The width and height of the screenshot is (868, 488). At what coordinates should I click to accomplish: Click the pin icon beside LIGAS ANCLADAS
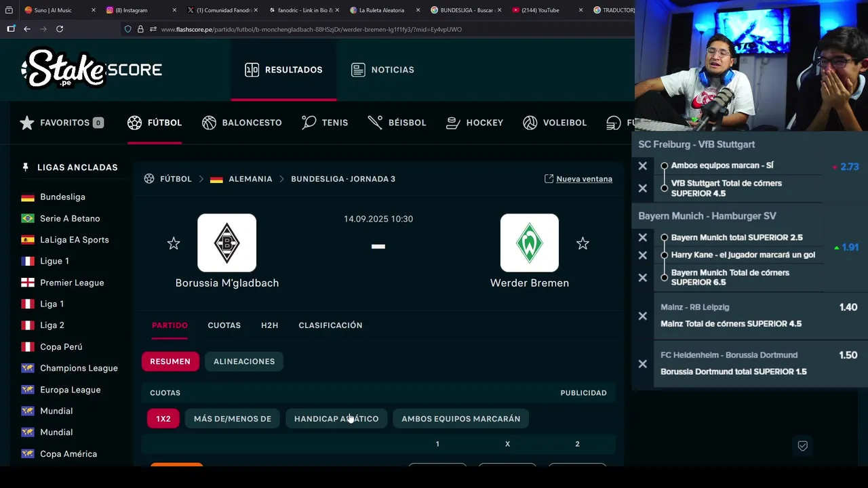point(26,167)
